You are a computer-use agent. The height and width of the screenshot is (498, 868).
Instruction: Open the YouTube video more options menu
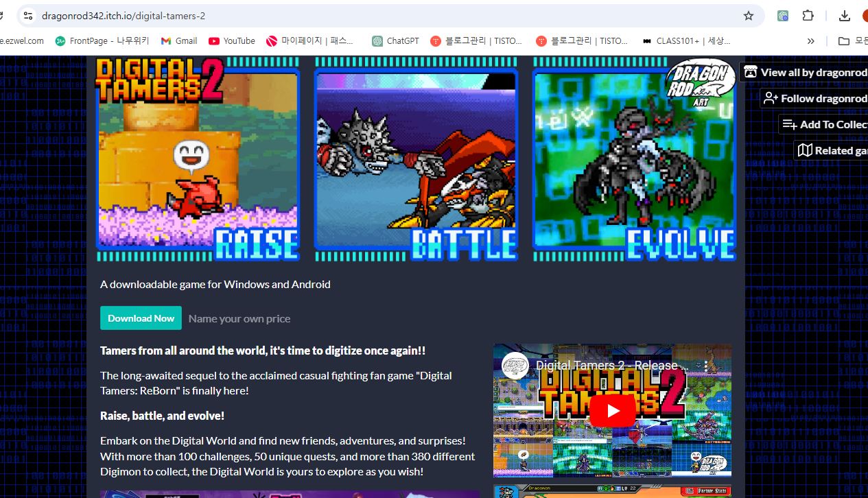click(706, 366)
